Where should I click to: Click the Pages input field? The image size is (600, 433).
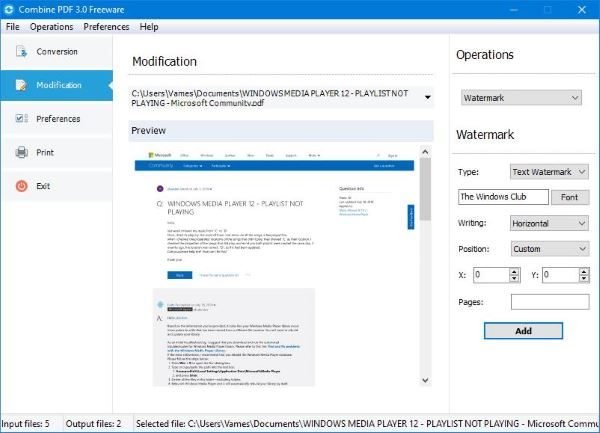pyautogui.click(x=550, y=302)
